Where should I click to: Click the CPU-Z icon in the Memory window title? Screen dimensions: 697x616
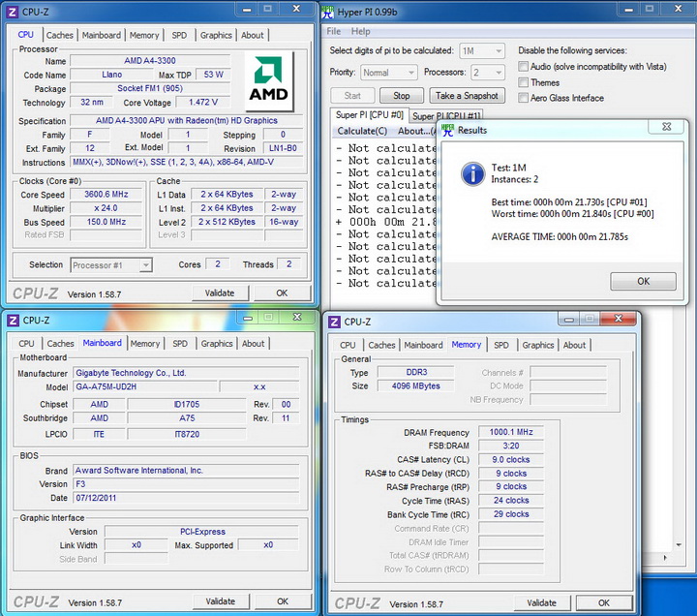point(333,322)
